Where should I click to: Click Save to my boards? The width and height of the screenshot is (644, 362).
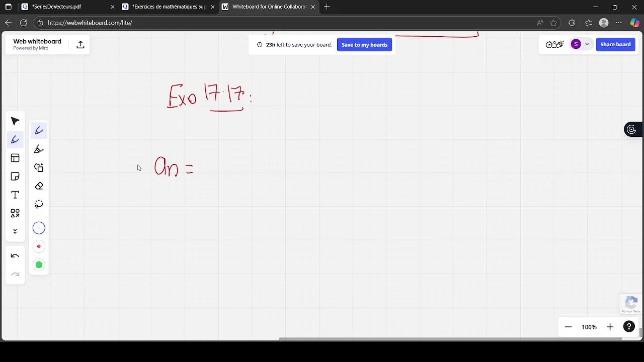click(364, 45)
